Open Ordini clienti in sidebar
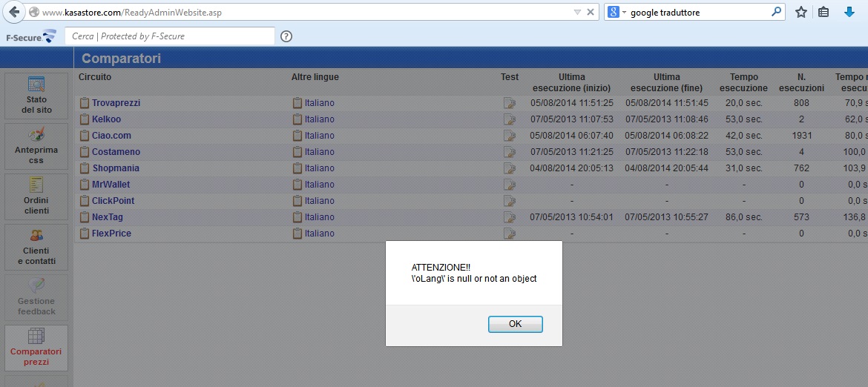Screen dimensions: 868x387 36,196
